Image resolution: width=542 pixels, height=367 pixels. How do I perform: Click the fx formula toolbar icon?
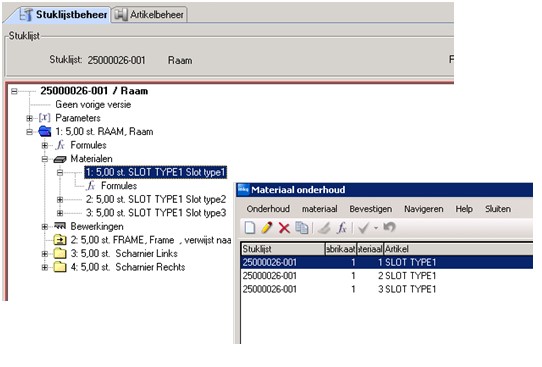342,228
